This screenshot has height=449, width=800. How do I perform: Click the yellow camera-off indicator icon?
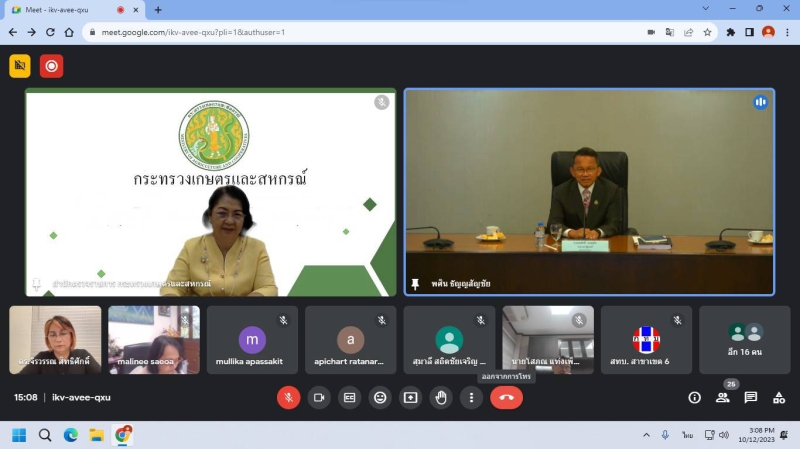20,66
